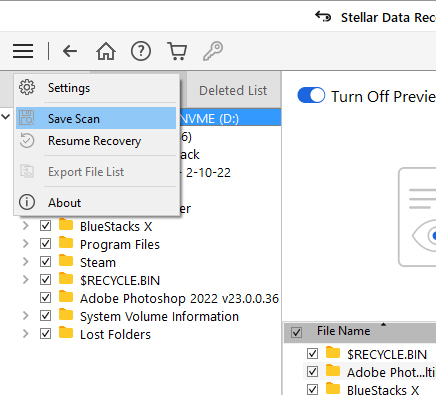Choose Export File List menu entry

[96, 172]
